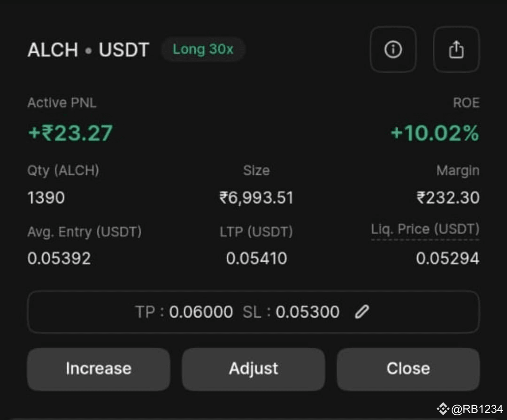Tap the Margin value ₹232.30
Image resolution: width=507 pixels, height=420 pixels.
pyautogui.click(x=449, y=197)
